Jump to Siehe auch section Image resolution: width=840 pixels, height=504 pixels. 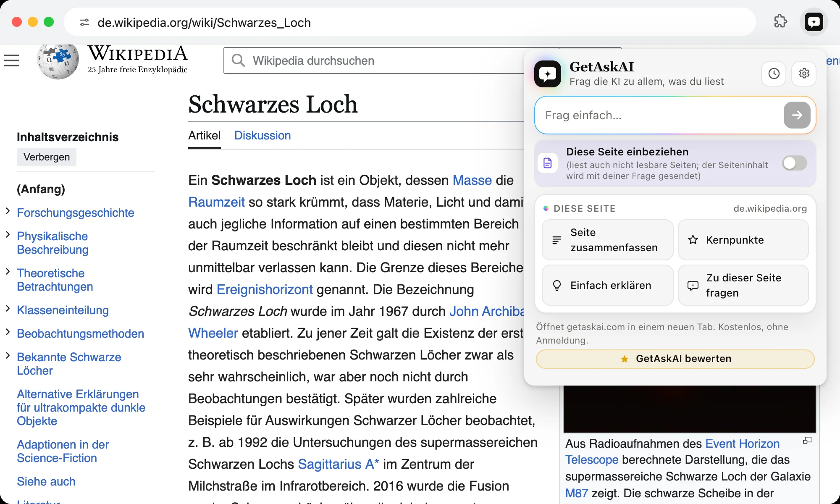point(46,481)
